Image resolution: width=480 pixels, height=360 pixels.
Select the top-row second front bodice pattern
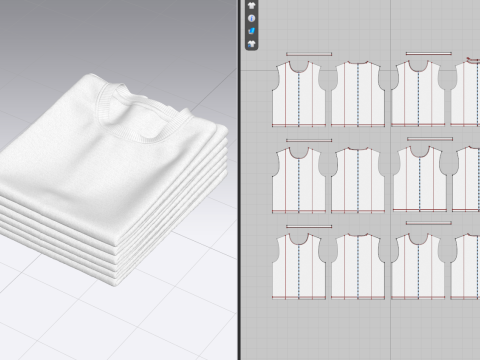point(418,93)
